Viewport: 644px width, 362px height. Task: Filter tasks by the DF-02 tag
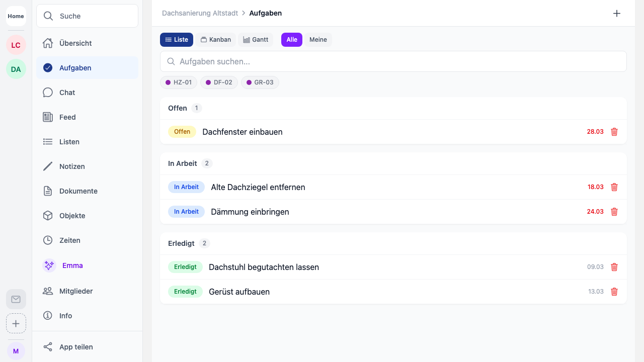tap(219, 82)
